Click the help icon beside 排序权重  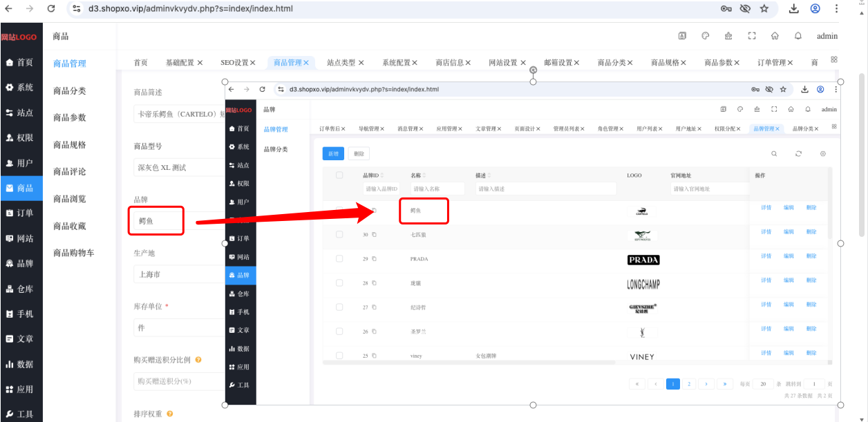(169, 414)
